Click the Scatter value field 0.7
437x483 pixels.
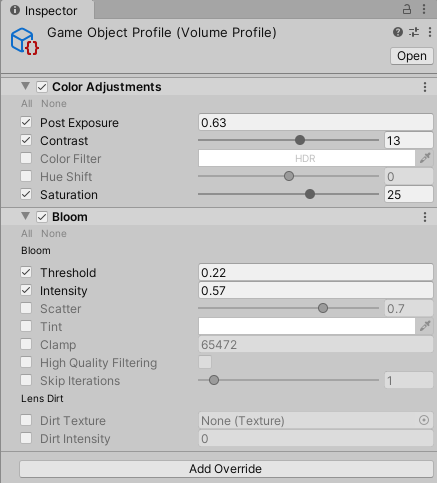coord(409,308)
